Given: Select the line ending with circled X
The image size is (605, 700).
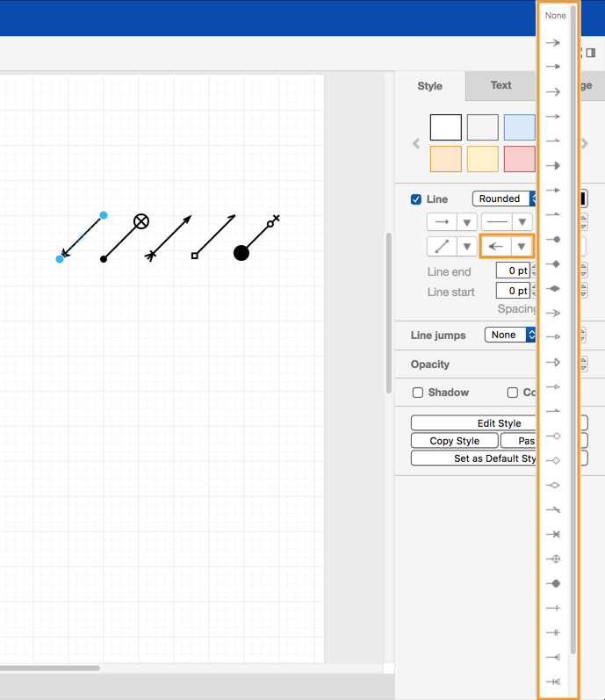Looking at the screenshot, I should coord(123,240).
